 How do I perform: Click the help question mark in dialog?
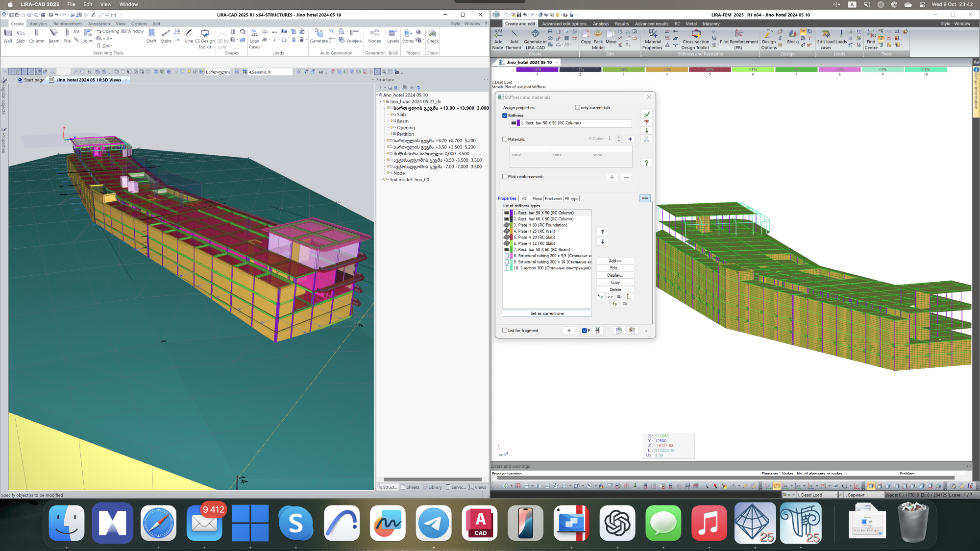coord(646,163)
